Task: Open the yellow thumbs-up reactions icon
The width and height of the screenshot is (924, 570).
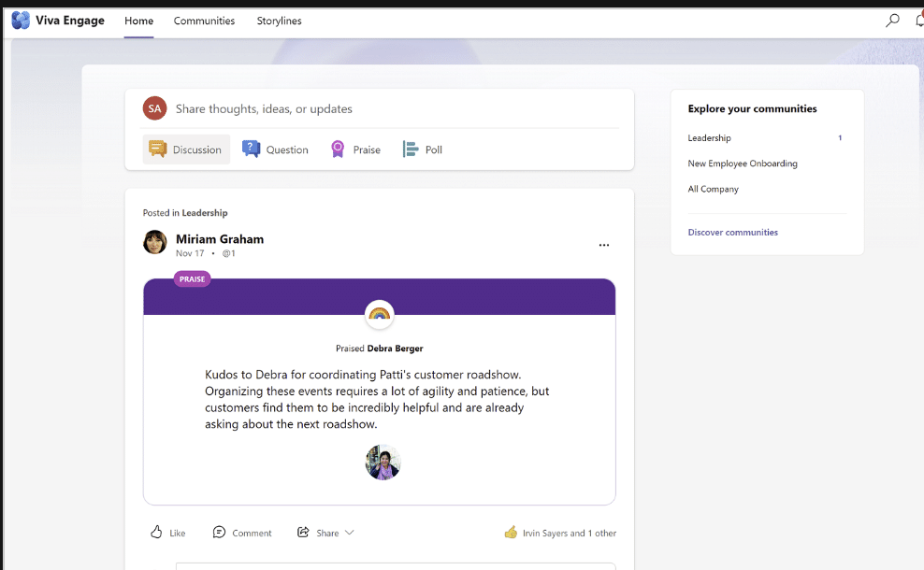Action: coord(511,533)
